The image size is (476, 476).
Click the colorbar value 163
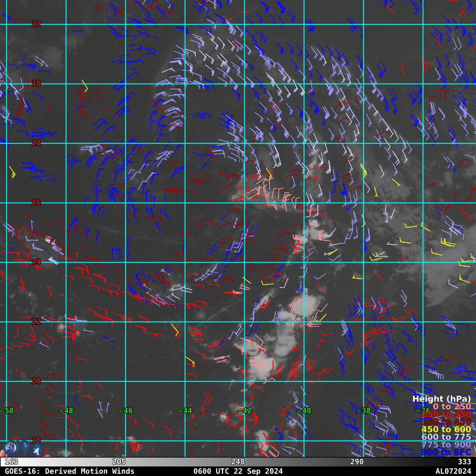[x=11, y=462]
